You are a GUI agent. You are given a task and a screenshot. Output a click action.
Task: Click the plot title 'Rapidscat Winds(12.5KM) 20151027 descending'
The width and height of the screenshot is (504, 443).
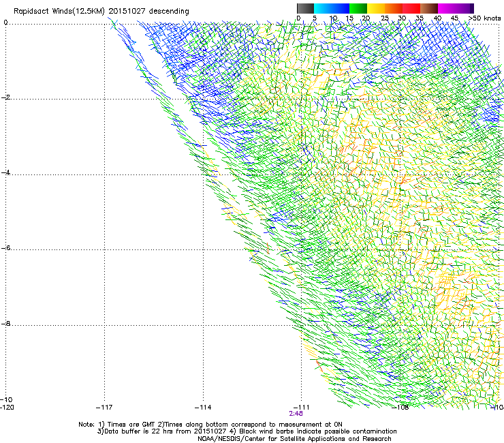(101, 12)
